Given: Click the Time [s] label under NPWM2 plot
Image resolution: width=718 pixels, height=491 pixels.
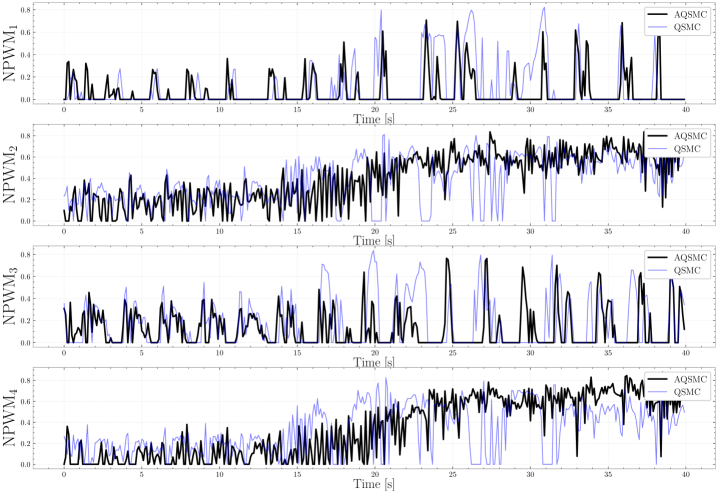Looking at the screenshot, I should [x=373, y=240].
